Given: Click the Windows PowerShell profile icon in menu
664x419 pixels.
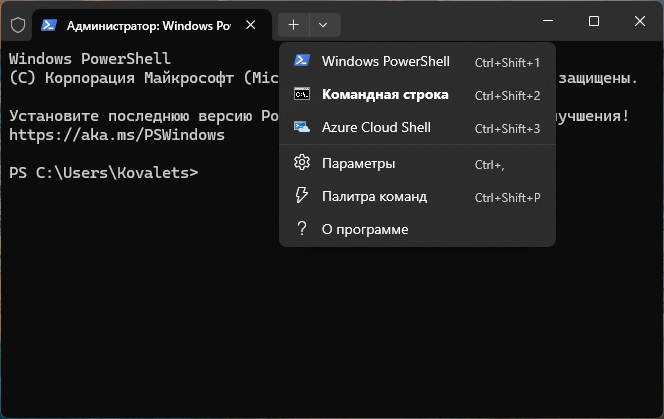Looking at the screenshot, I should point(301,61).
